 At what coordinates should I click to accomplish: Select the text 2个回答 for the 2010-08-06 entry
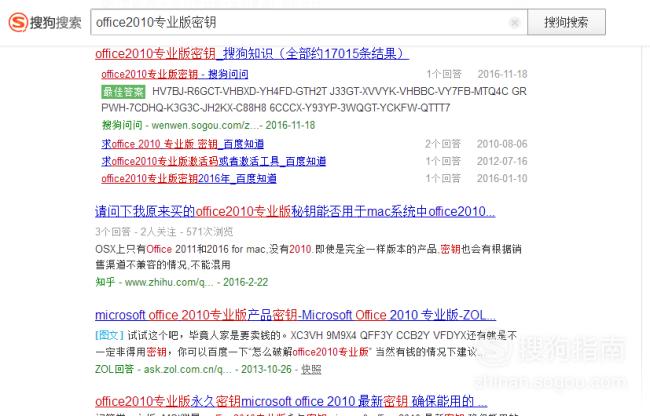[443, 144]
